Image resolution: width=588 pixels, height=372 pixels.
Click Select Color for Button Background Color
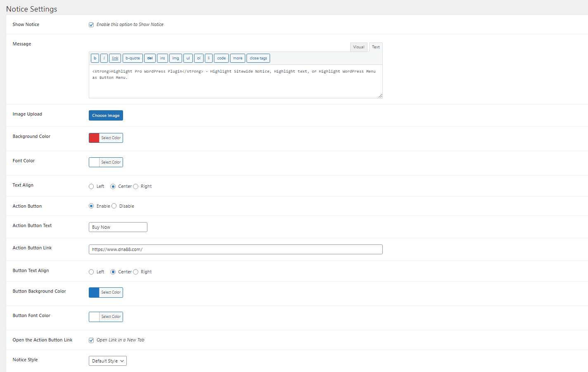(111, 292)
